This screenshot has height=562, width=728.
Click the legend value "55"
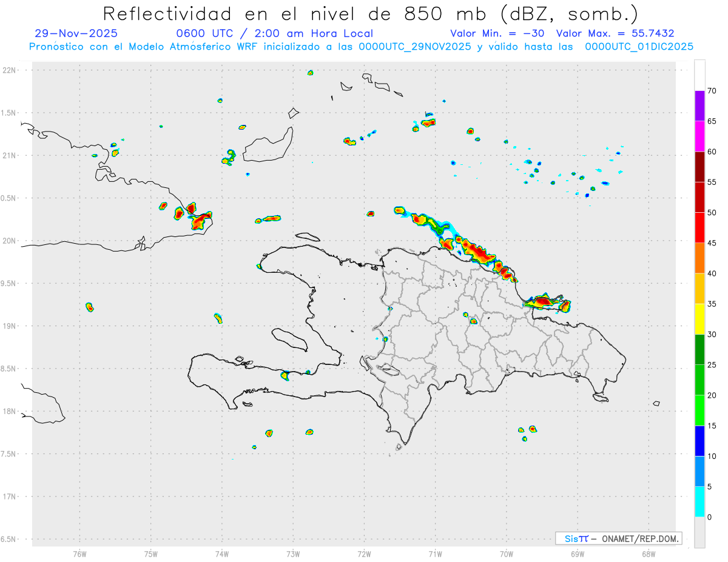(x=712, y=182)
